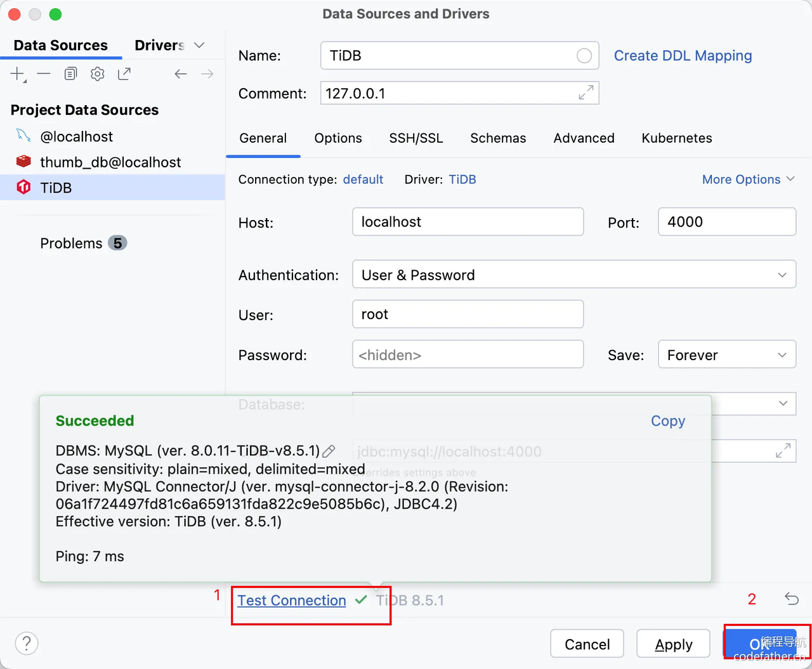
Task: Click the Host input field
Action: 468,222
